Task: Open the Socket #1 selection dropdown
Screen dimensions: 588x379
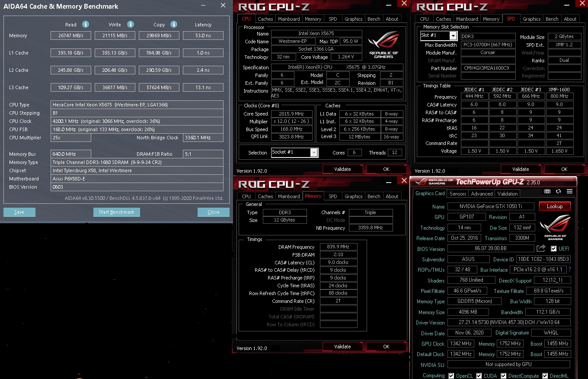Action: (x=314, y=152)
